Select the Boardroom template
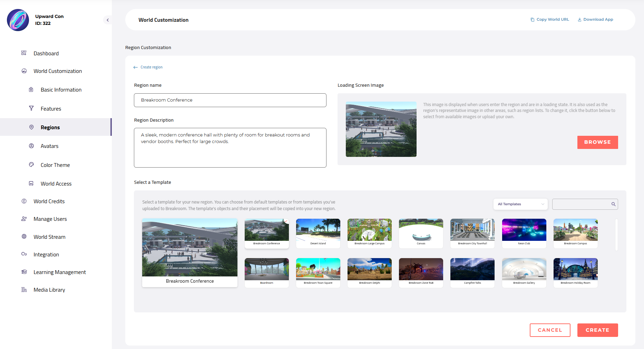Viewport: 644px width, 349px height. coord(267,273)
